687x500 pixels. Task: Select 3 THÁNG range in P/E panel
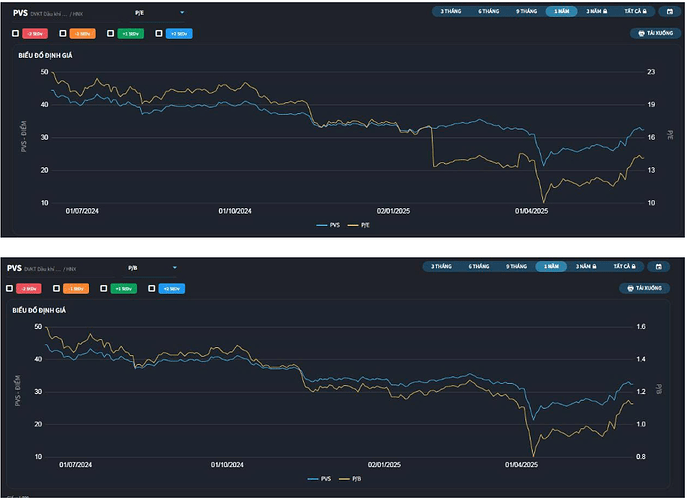pyautogui.click(x=451, y=11)
